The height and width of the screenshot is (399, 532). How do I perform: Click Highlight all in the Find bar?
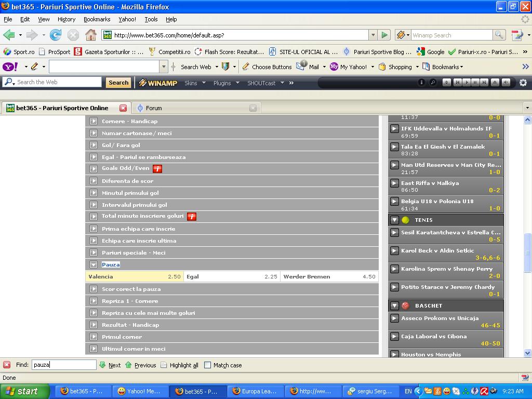(179, 365)
